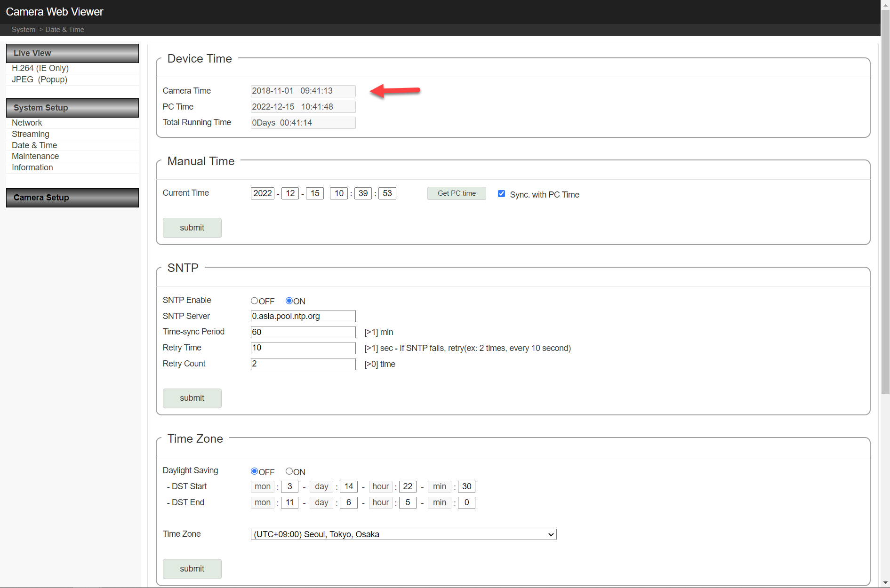
Task: Click the DST End hour field showing 5
Action: pyautogui.click(x=408, y=502)
